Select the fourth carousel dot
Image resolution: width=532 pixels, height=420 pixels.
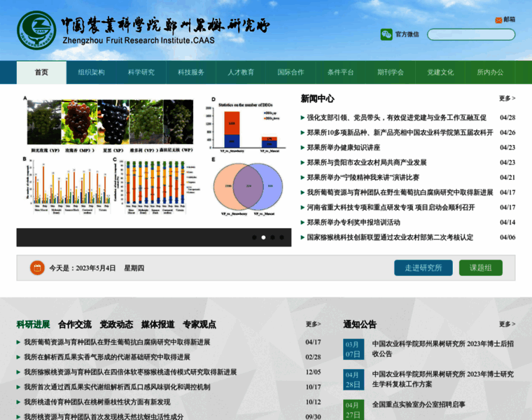(281, 237)
